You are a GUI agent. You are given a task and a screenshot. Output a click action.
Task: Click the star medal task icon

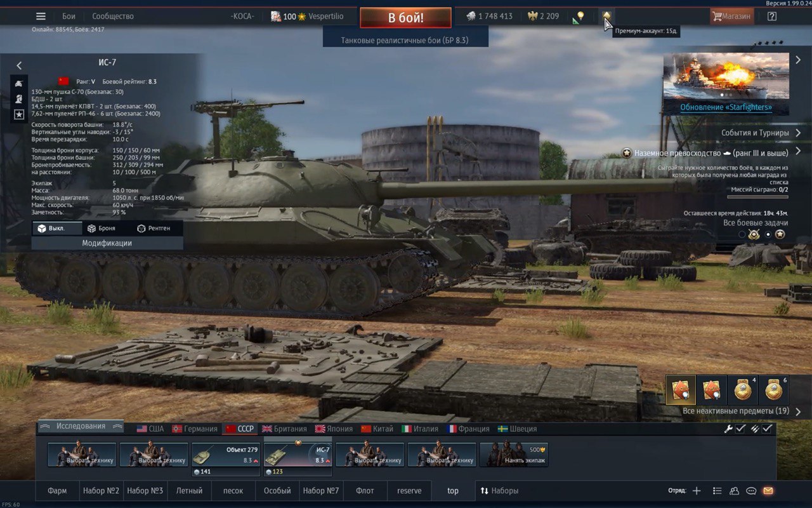pos(780,234)
